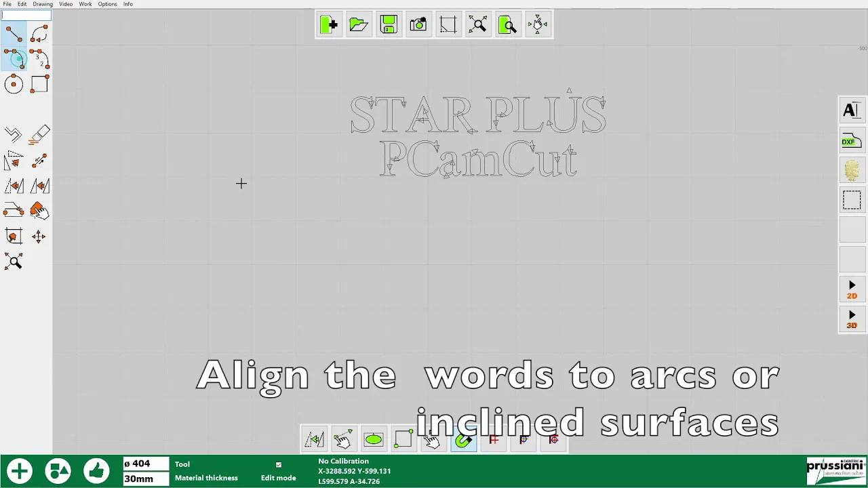Click the tool diameter 404 field
This screenshot has width=868, height=488.
(146, 464)
